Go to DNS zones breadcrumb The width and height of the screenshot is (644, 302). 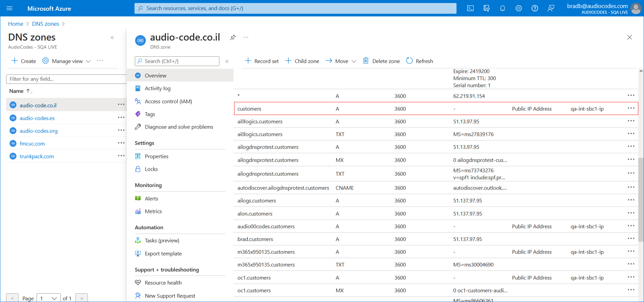click(46, 24)
